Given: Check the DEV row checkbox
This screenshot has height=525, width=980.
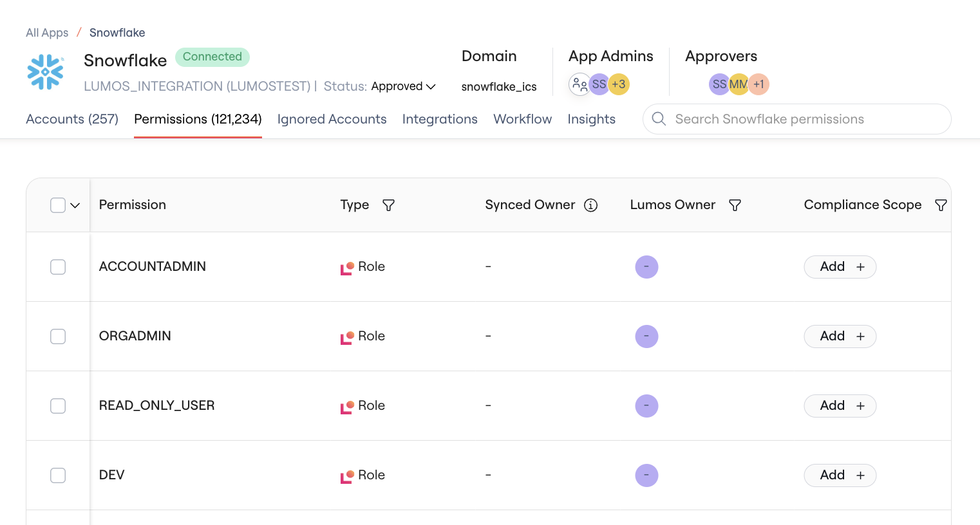Looking at the screenshot, I should click(x=58, y=475).
